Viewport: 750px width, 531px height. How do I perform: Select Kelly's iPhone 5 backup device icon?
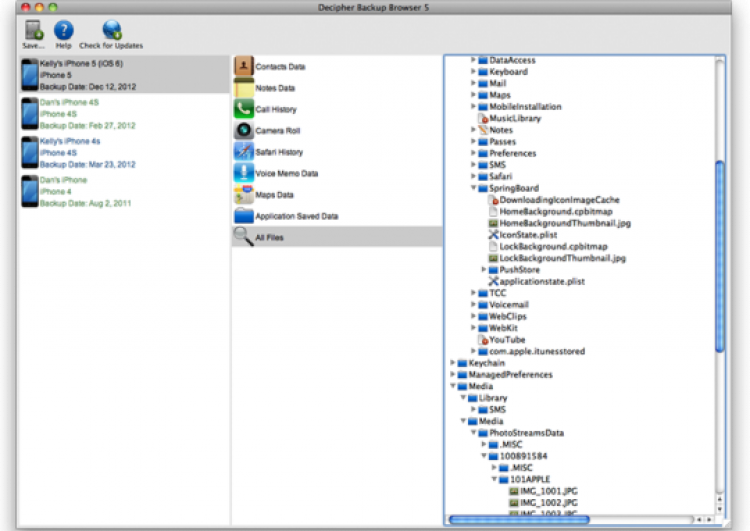pos(30,75)
